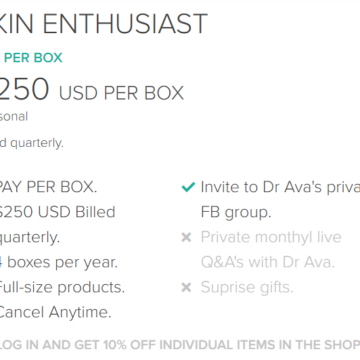Click the grey X beside Private monthyl live
The height and width of the screenshot is (360, 360).
186,237
